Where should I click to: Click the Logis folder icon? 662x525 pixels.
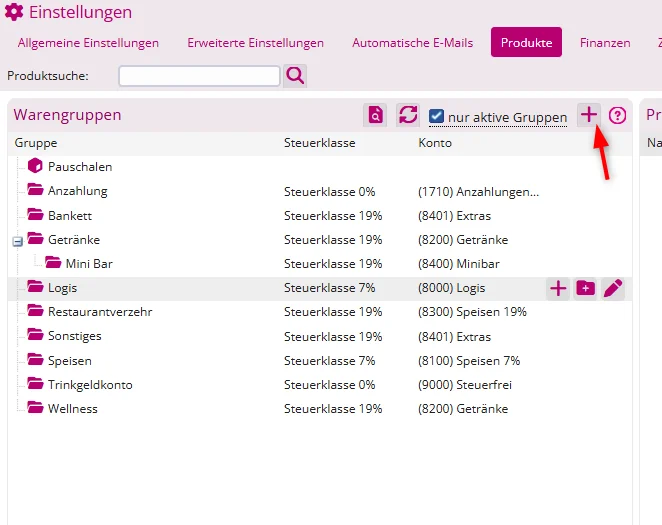[35, 286]
